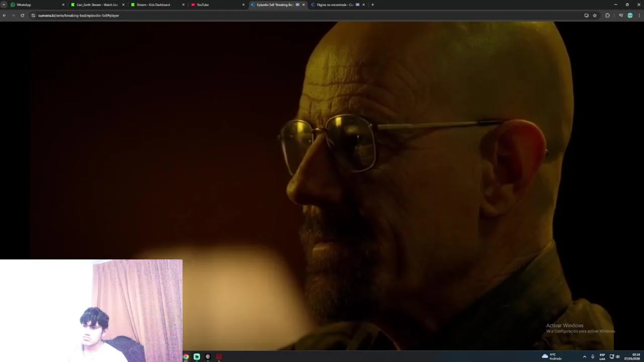Restore down the Chrome window
The height and width of the screenshot is (362, 644).
tap(627, 5)
